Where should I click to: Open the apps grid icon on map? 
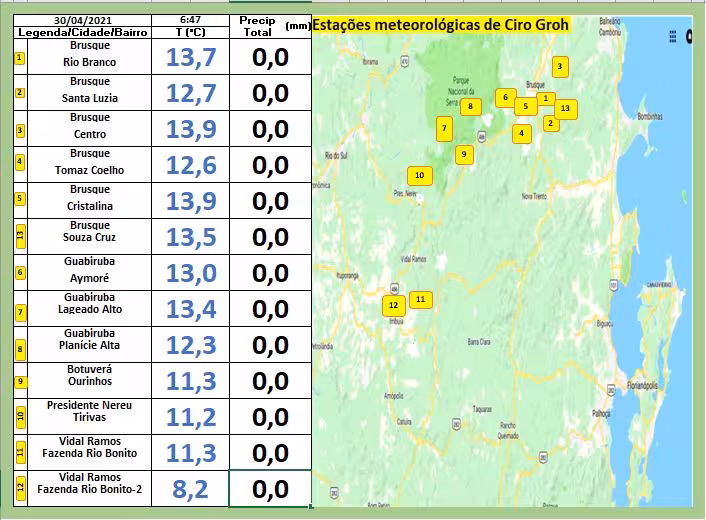click(x=670, y=35)
